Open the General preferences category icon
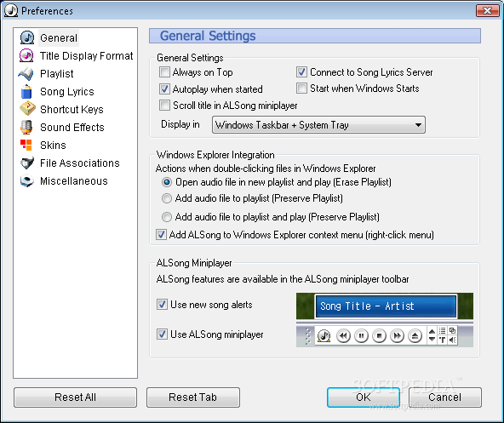Viewport: 504px width, 423px height. point(27,37)
